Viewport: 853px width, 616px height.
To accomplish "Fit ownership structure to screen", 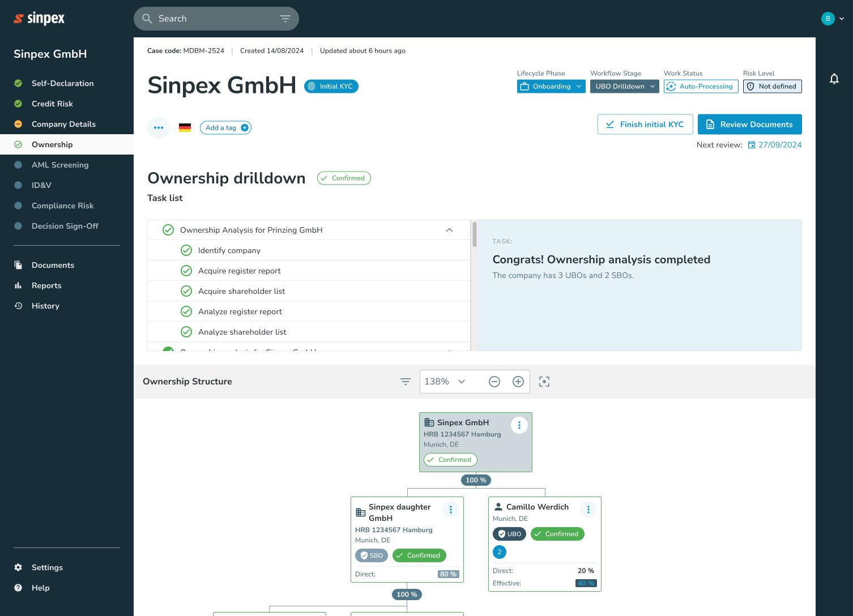I will (x=544, y=382).
